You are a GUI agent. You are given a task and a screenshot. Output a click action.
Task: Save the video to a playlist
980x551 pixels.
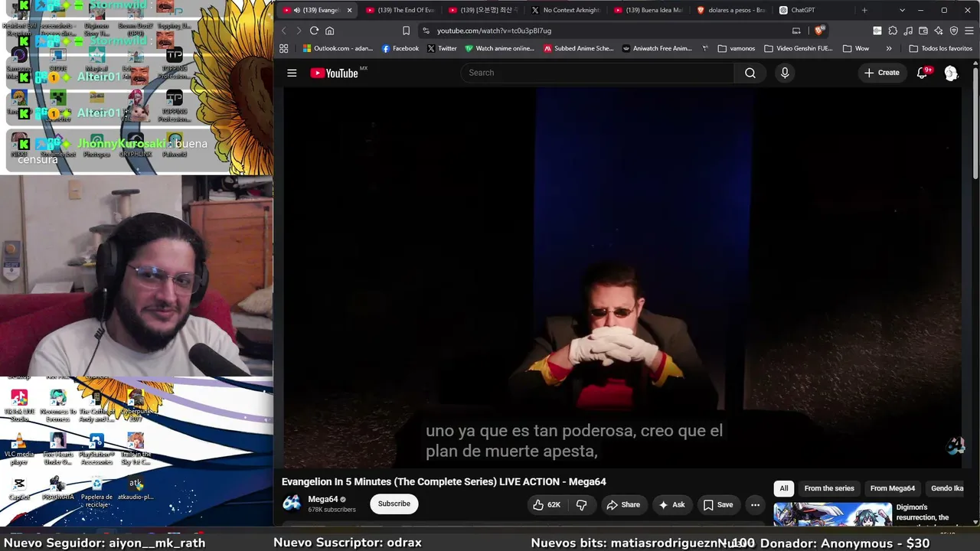[x=718, y=504]
